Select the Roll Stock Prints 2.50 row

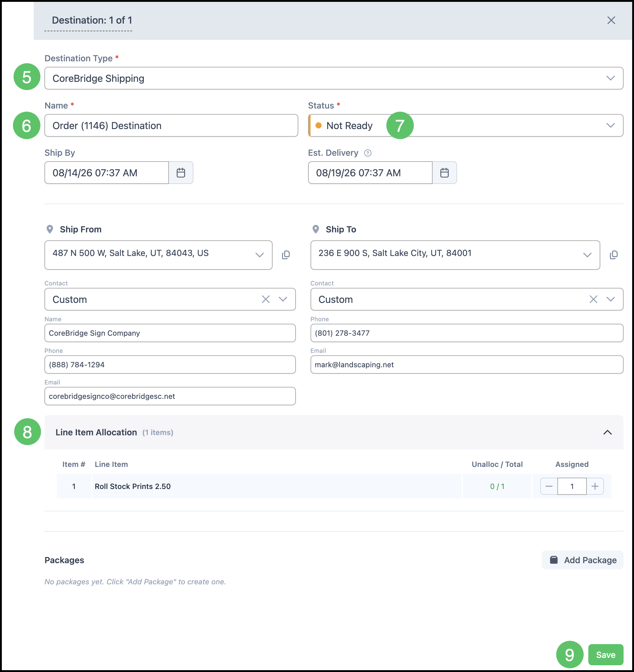[334, 486]
